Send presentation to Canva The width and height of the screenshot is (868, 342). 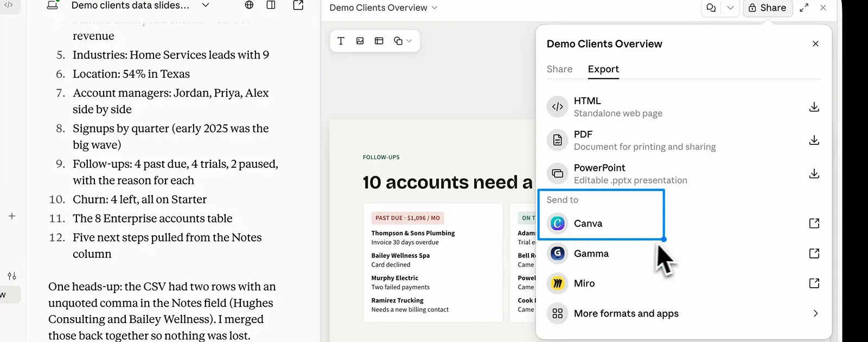(684, 223)
